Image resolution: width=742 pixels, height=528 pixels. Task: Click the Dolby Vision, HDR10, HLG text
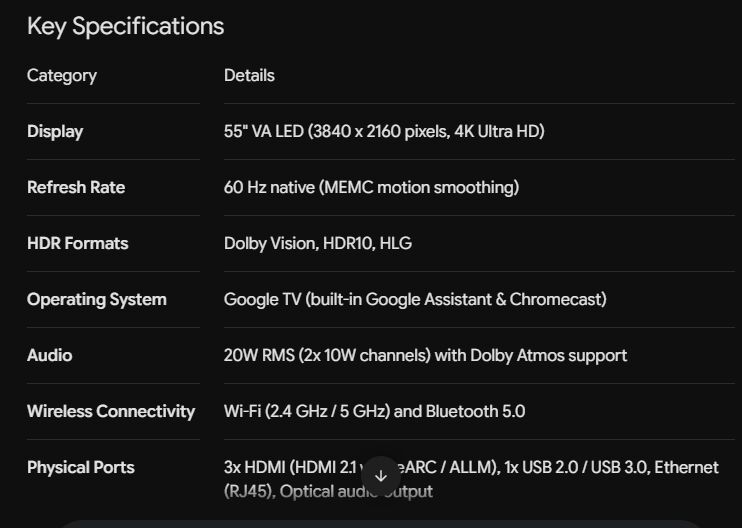tap(318, 243)
